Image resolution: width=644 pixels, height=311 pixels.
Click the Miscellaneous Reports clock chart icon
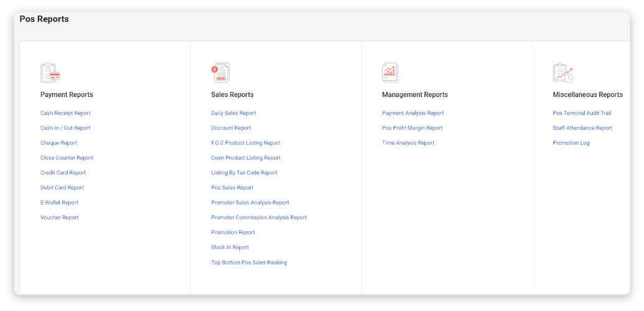click(x=563, y=73)
